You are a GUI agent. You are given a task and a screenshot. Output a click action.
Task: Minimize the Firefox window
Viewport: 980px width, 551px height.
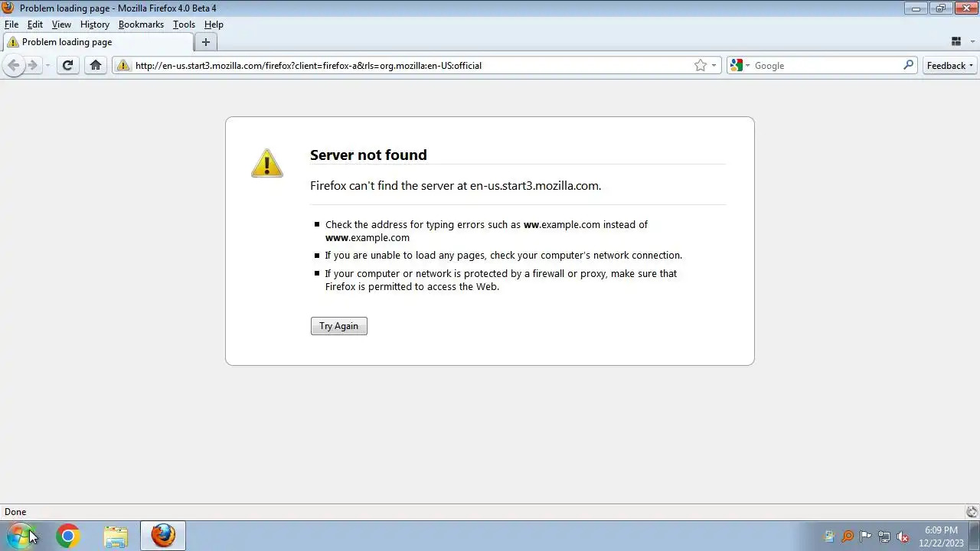[x=915, y=8]
